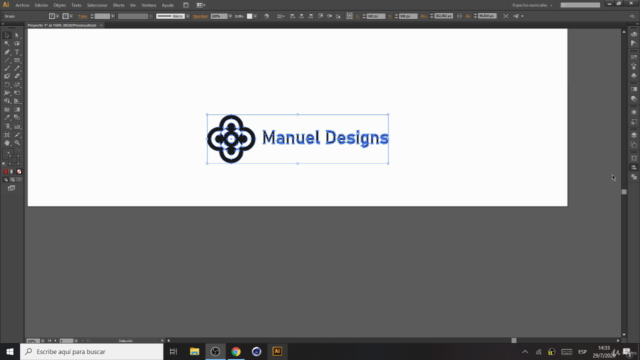The height and width of the screenshot is (360, 640).
Task: Open the opacity percentage dropdown
Action: point(230,16)
